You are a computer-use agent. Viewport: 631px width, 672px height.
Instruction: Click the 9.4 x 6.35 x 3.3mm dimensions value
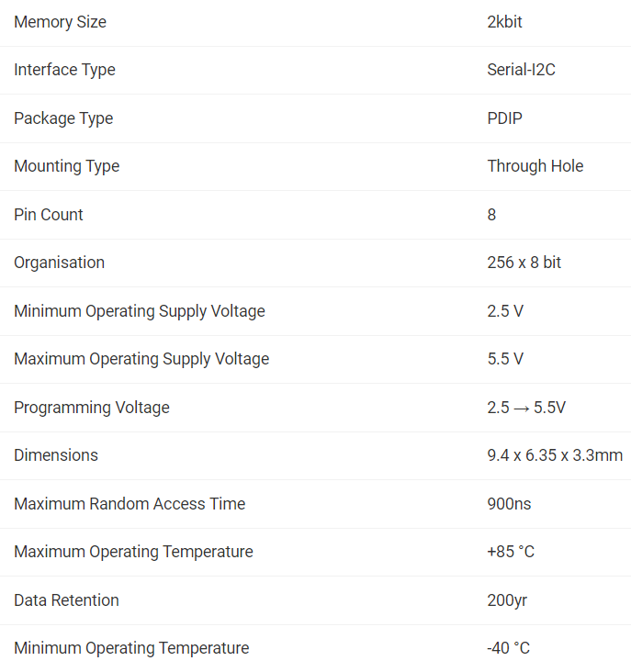coord(555,455)
